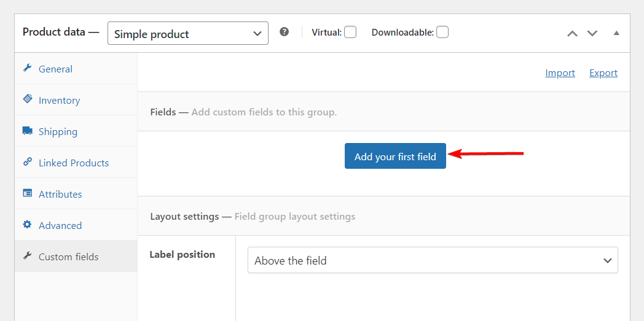This screenshot has width=644, height=321.
Task: Click the Import link
Action: [560, 72]
